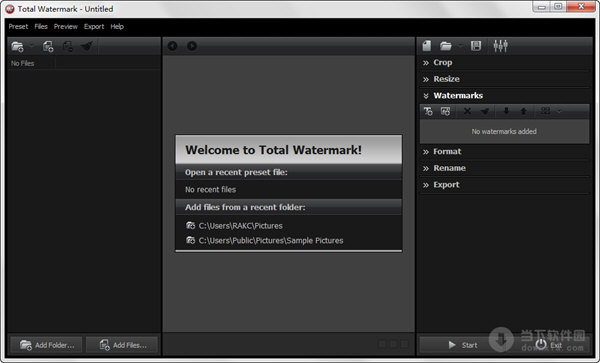Open the Preview menu
The width and height of the screenshot is (600, 363).
click(65, 26)
